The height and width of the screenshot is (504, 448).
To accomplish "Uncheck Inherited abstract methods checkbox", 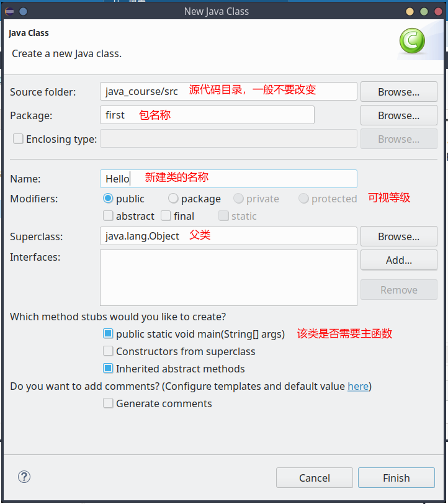I will (108, 369).
